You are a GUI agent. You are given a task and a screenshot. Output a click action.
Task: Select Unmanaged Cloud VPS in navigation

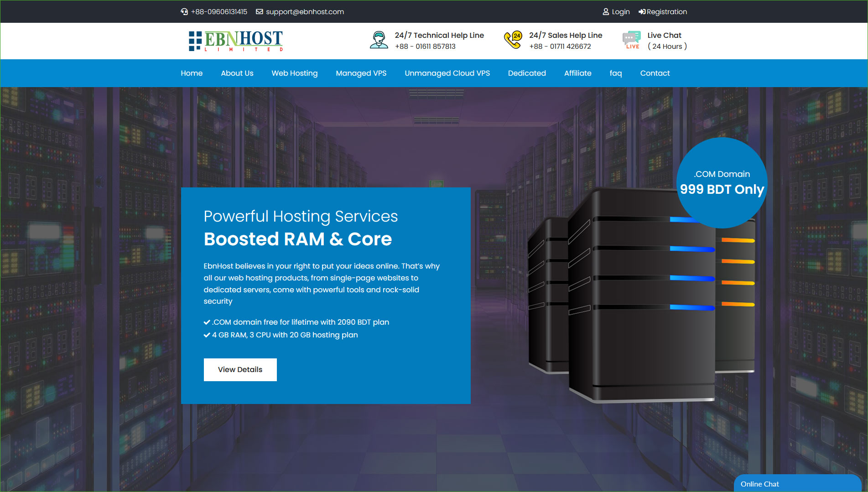pos(447,73)
